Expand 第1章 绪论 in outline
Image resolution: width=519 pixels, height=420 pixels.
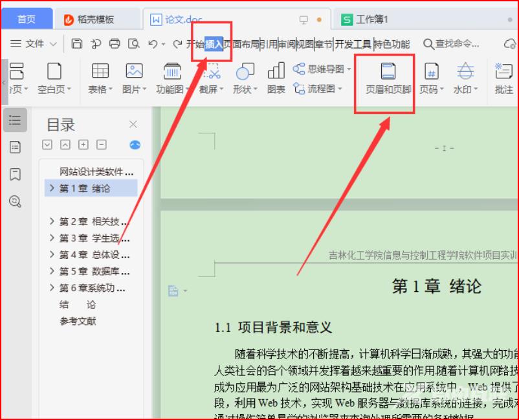coord(52,188)
